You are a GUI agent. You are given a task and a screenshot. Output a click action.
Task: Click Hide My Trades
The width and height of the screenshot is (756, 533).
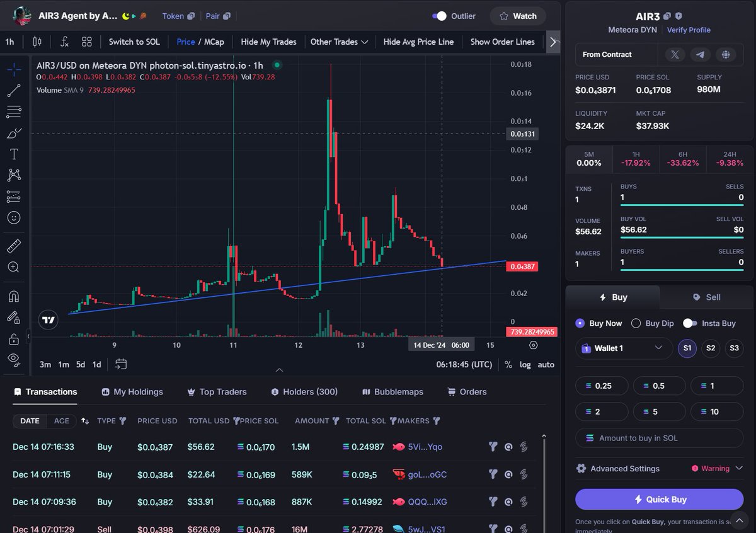[x=268, y=42]
